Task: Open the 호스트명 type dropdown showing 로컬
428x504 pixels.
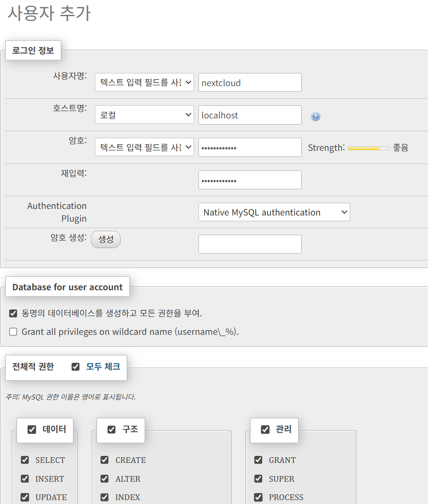Action: tap(144, 115)
